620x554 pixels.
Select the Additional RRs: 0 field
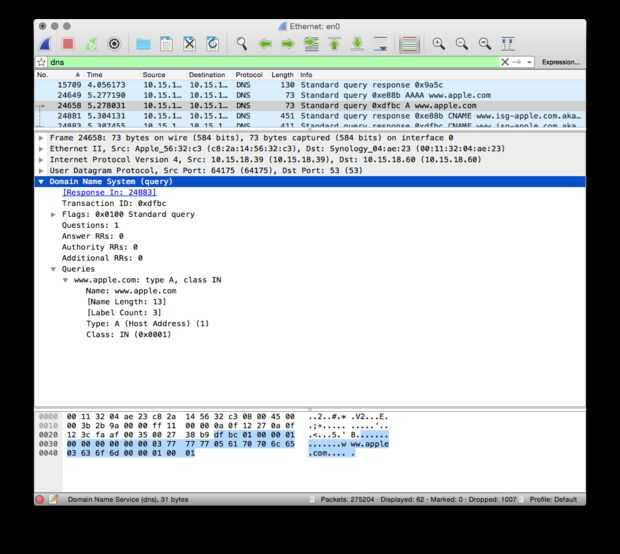click(x=102, y=258)
